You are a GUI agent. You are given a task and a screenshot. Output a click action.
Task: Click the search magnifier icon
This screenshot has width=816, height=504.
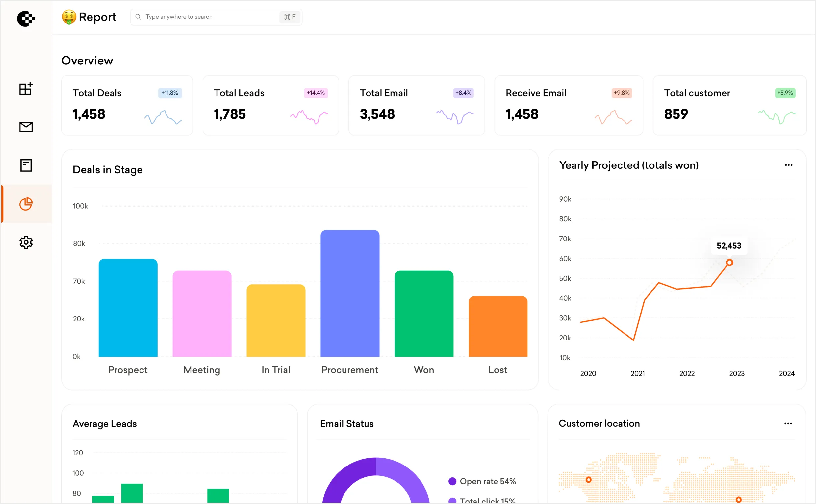138,17
